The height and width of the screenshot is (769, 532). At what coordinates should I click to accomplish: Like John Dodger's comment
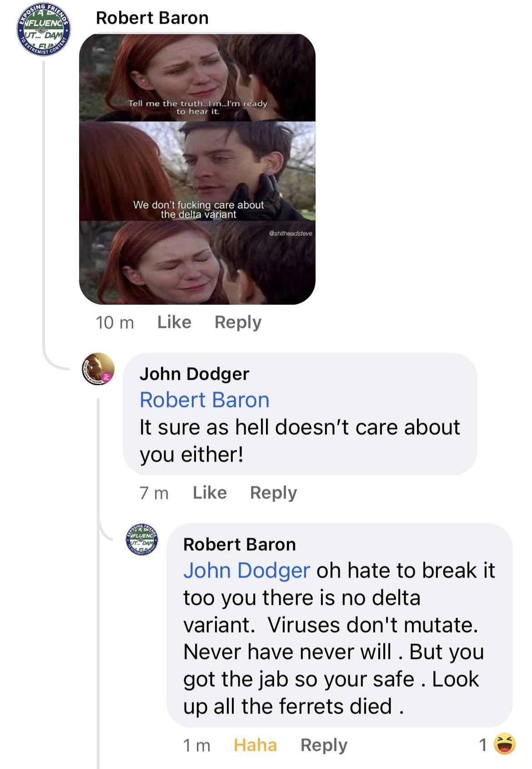pyautogui.click(x=210, y=492)
